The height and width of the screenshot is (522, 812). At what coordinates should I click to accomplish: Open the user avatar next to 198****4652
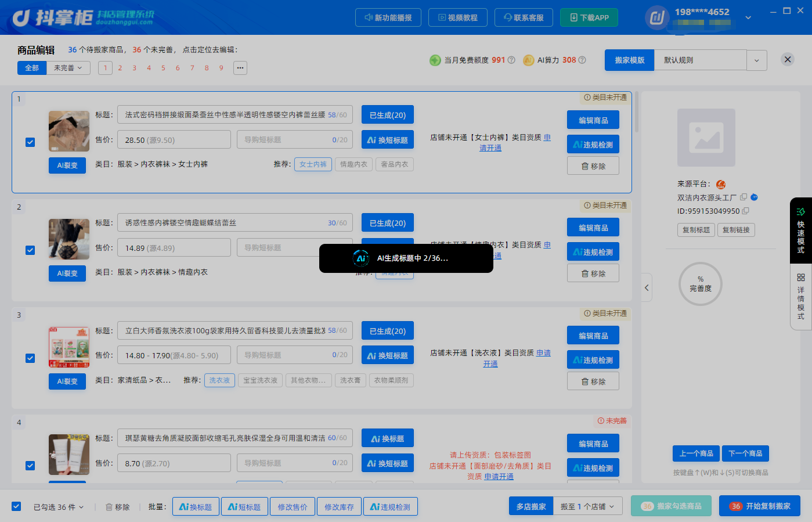pyautogui.click(x=657, y=17)
